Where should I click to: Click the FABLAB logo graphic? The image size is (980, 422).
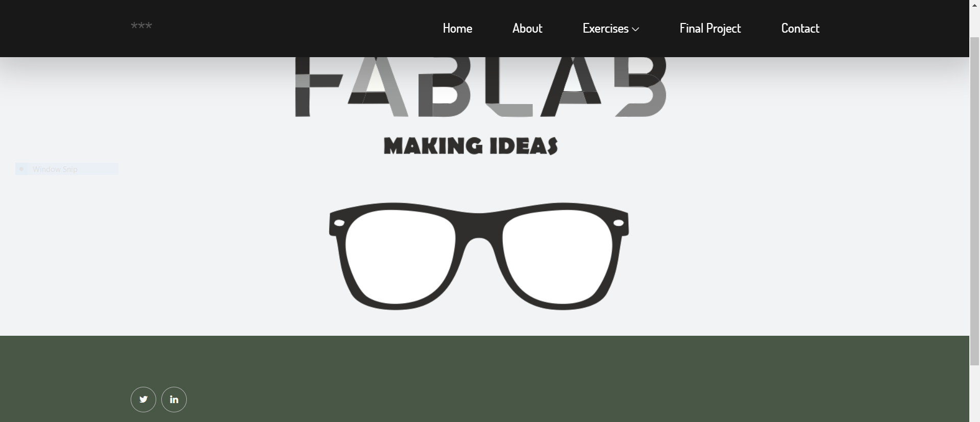coord(480,87)
